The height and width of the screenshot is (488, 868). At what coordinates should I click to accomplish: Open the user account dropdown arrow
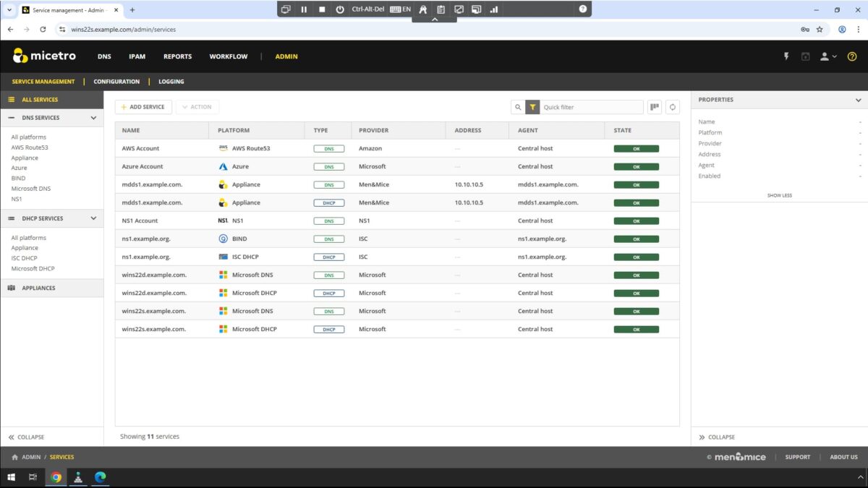point(835,56)
